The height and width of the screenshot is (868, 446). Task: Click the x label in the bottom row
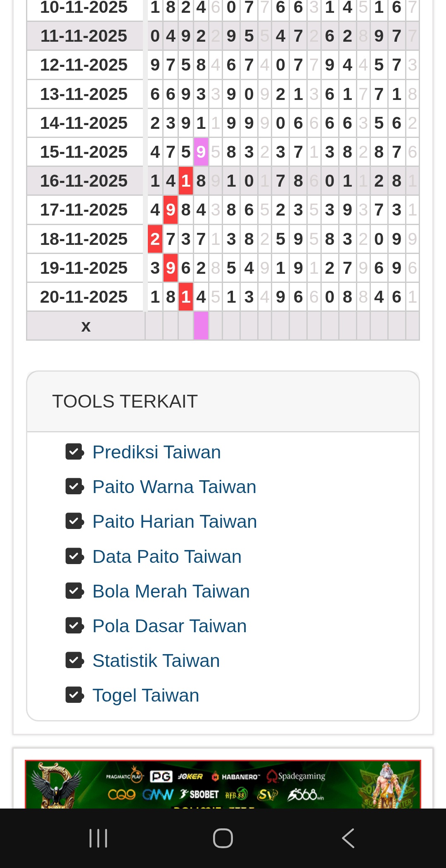point(85,326)
